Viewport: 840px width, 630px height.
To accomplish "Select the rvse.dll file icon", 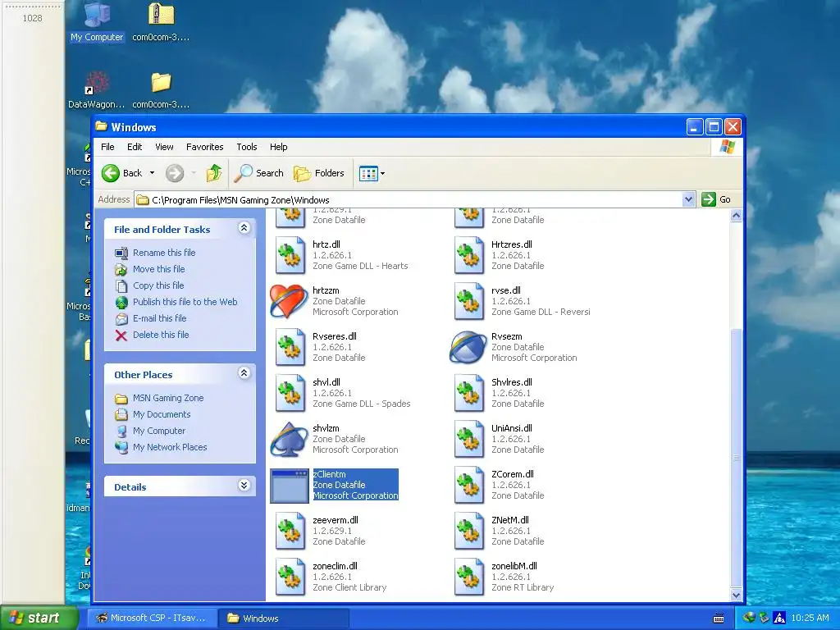I will point(468,301).
